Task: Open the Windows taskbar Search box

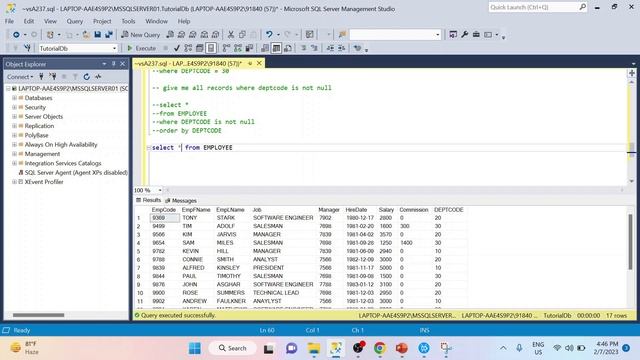Action: [233, 348]
